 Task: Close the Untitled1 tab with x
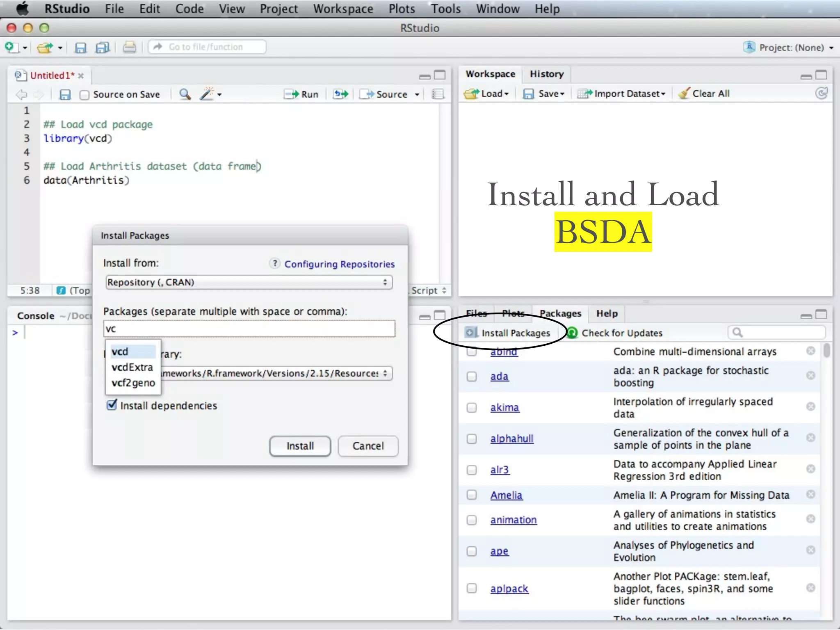pos(81,76)
